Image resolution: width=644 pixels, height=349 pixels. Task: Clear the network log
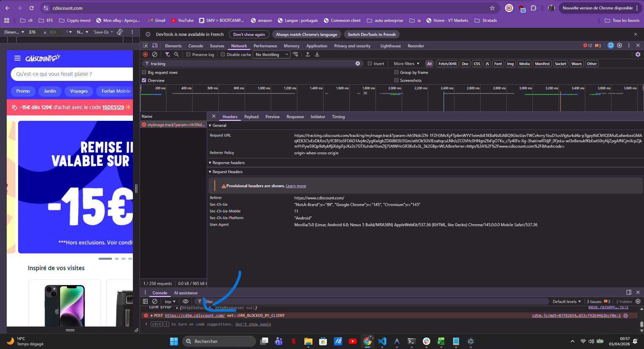(x=155, y=54)
